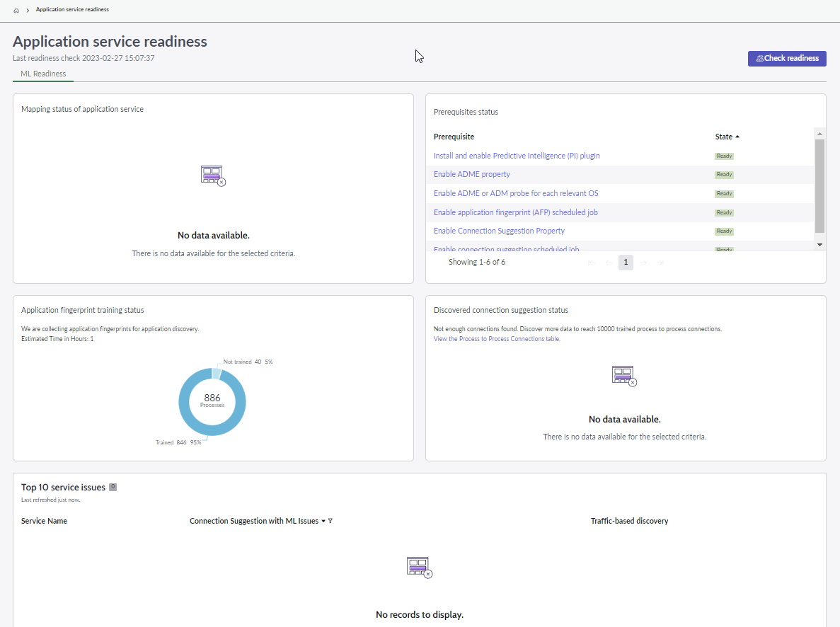The width and height of the screenshot is (840, 627).
Task: Go to first page arrow in prerequisites pagination
Action: click(592, 263)
